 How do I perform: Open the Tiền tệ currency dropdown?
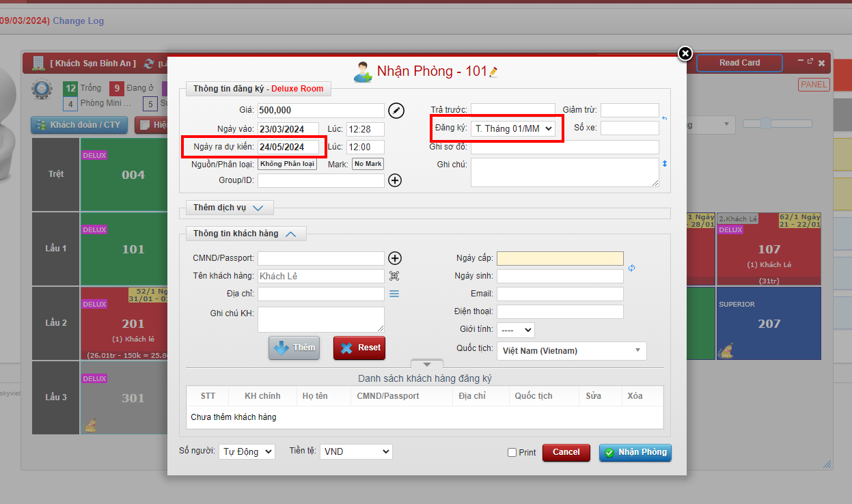[356, 451]
